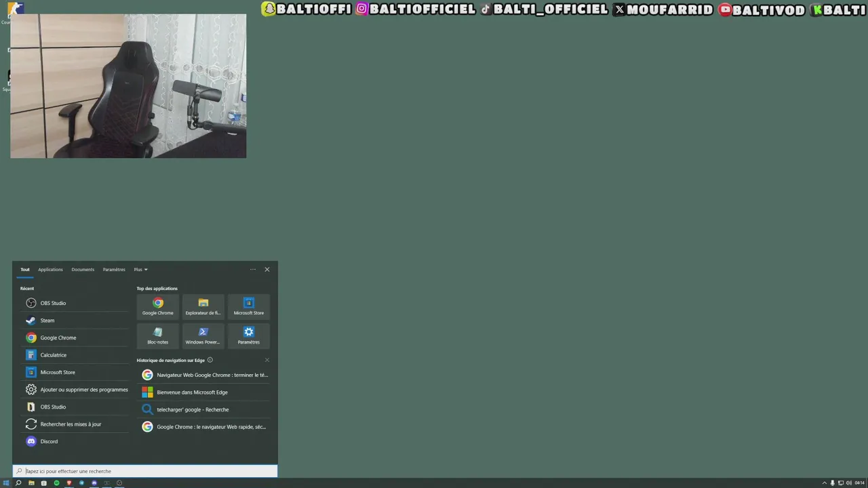This screenshot has width=868, height=488.
Task: Open the volume control in the system tray
Action: pos(849,483)
